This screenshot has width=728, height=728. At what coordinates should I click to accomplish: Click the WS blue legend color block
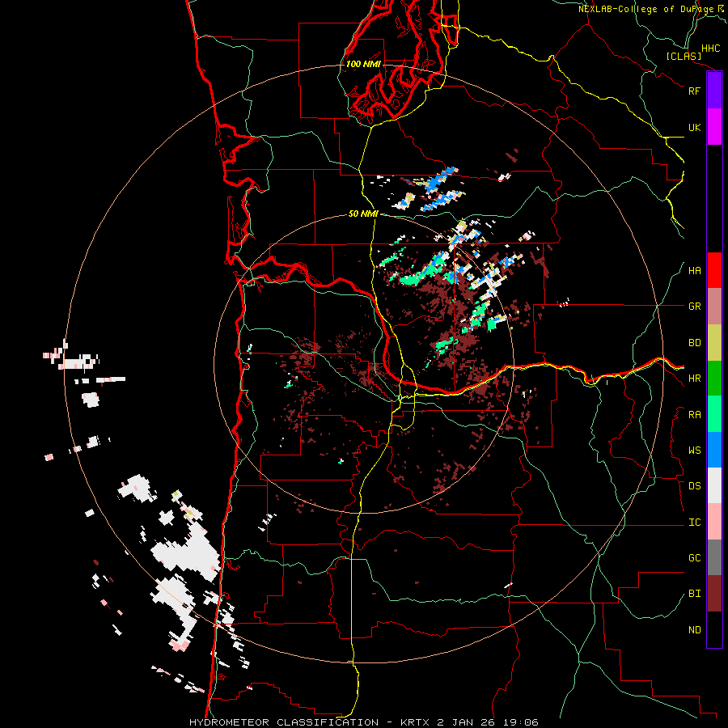click(714, 450)
